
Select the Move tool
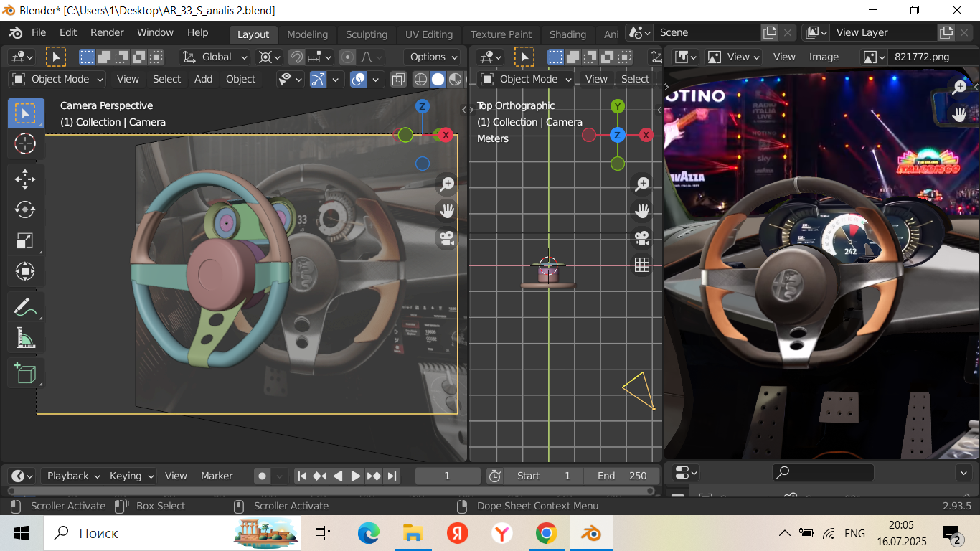pos(25,179)
